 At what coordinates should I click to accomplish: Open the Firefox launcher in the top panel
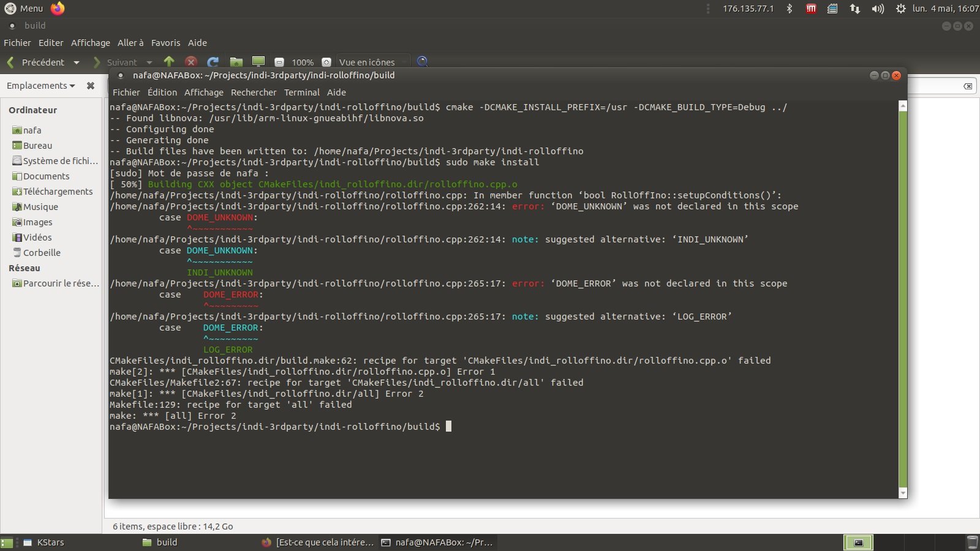[58, 8]
